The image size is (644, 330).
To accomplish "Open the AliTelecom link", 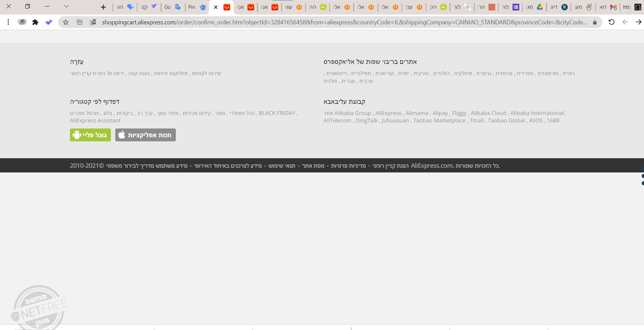I will tap(337, 121).
